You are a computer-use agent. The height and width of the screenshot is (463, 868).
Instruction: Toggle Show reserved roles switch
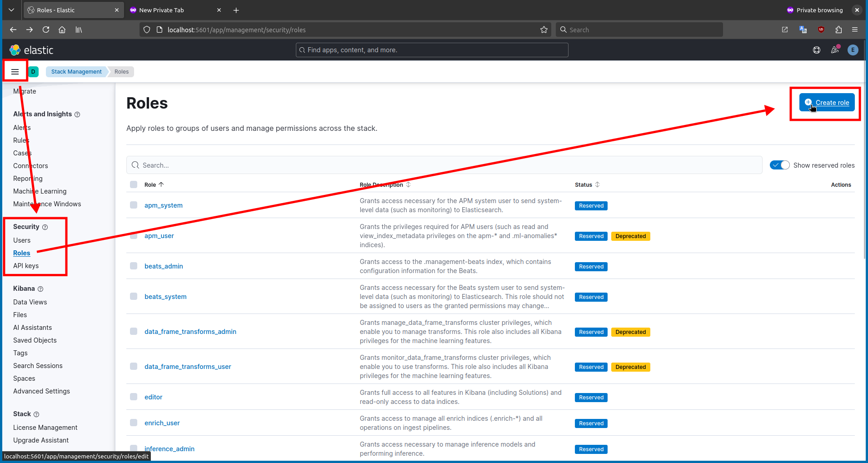click(x=780, y=165)
